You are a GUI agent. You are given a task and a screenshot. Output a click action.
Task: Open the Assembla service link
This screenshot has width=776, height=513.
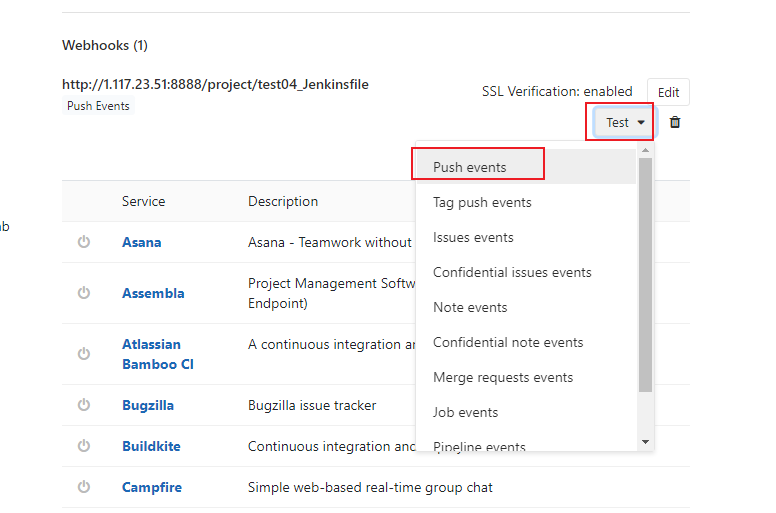point(153,293)
